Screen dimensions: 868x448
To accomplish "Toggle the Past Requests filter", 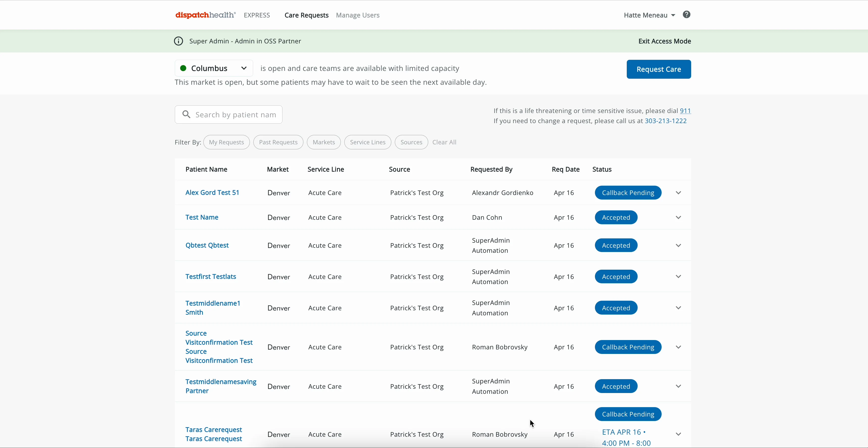I will 278,142.
